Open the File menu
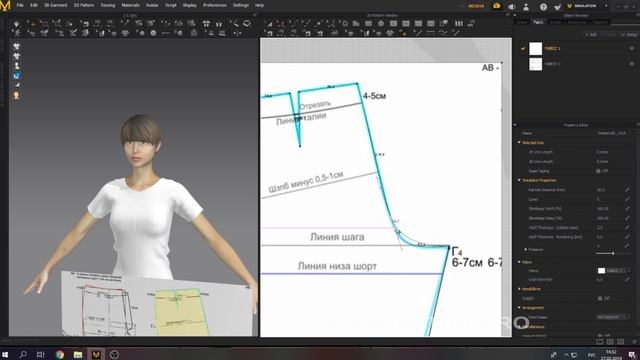 (x=20, y=5)
